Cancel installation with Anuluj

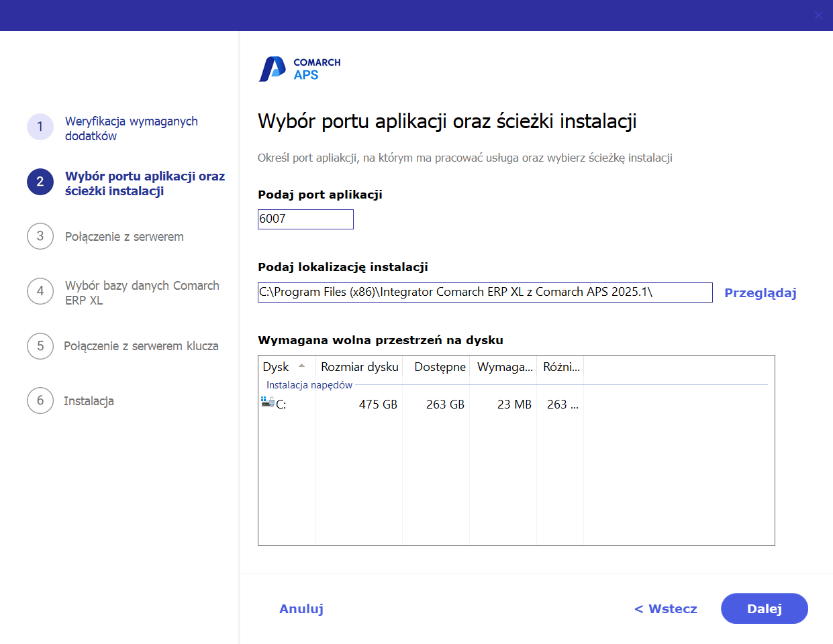pyautogui.click(x=301, y=608)
